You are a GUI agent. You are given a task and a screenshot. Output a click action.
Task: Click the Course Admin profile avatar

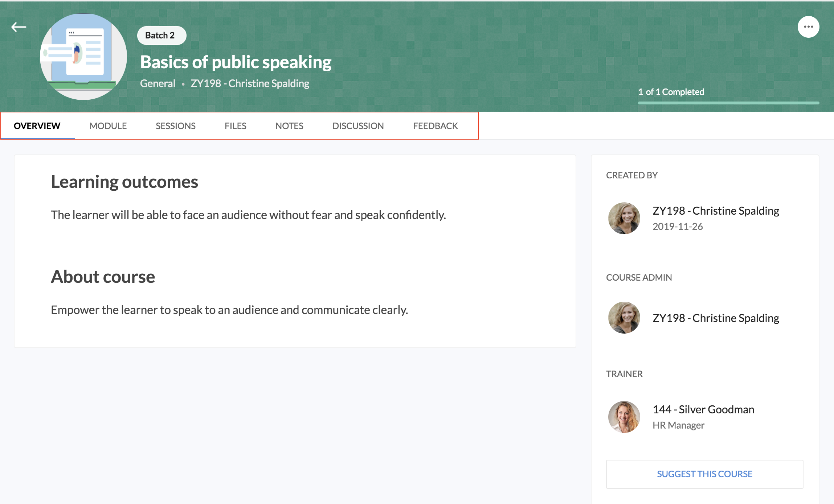click(x=624, y=318)
